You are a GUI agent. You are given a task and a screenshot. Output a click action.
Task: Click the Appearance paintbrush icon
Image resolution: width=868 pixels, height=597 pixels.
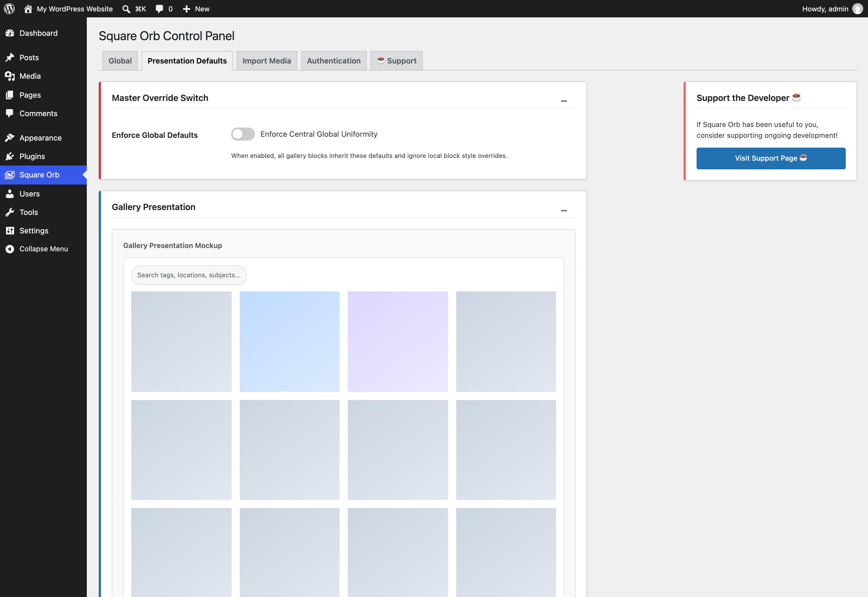(x=10, y=138)
